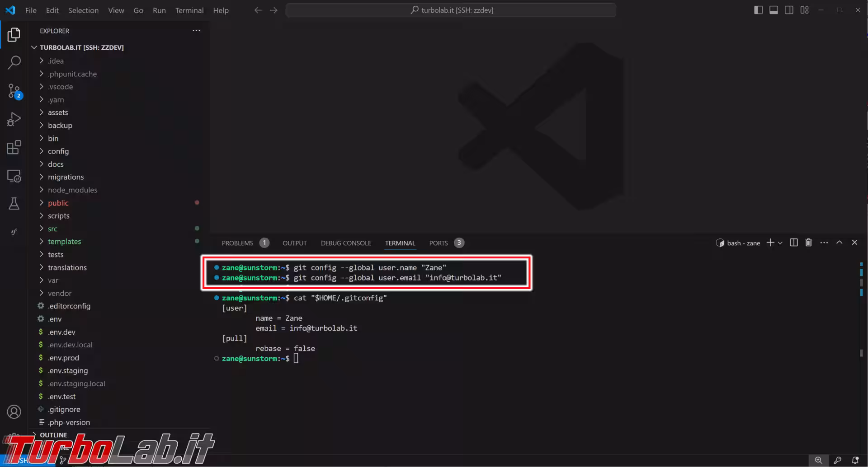Kill terminal with the trash icon
868x467 pixels.
pos(808,243)
